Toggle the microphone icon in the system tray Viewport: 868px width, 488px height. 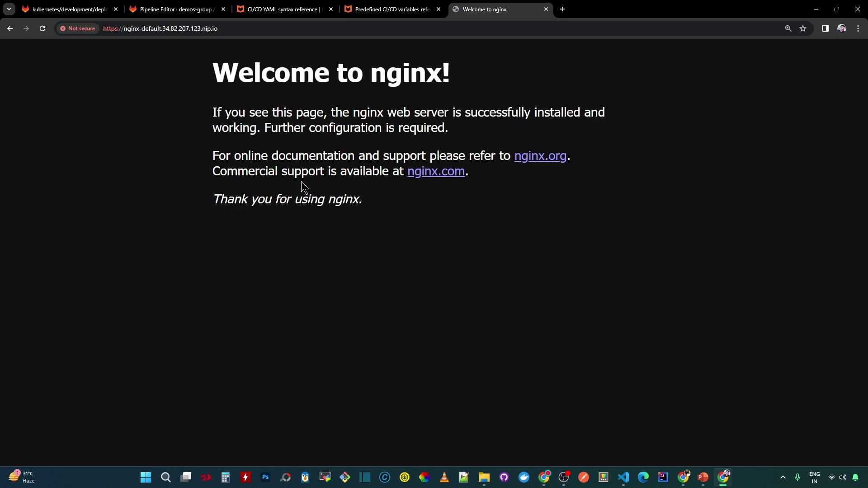pyautogui.click(x=797, y=477)
